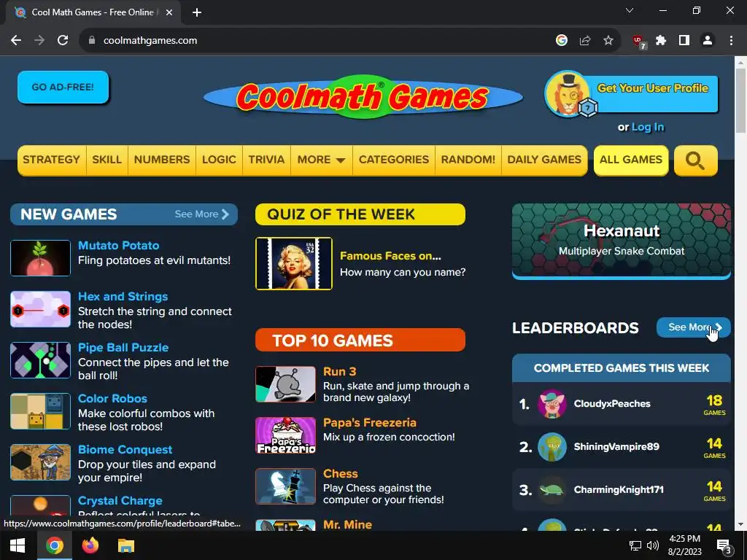Click the lion user profile avatar
747x560 pixels.
point(568,93)
